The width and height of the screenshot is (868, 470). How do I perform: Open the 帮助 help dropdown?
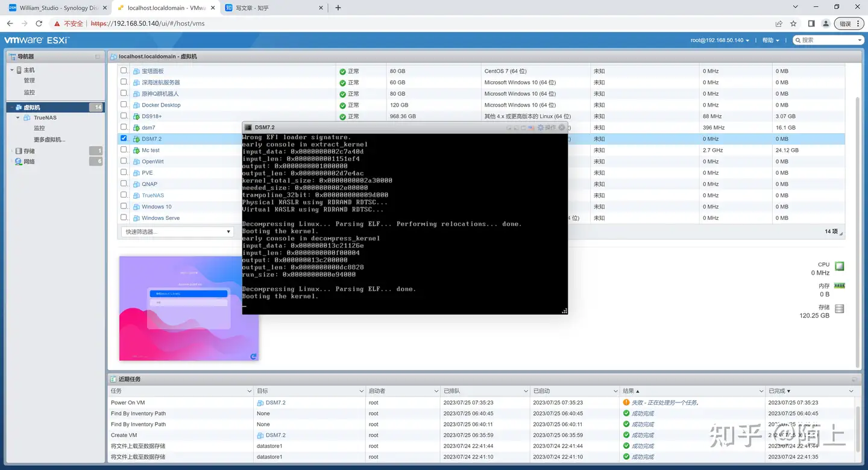[770, 40]
